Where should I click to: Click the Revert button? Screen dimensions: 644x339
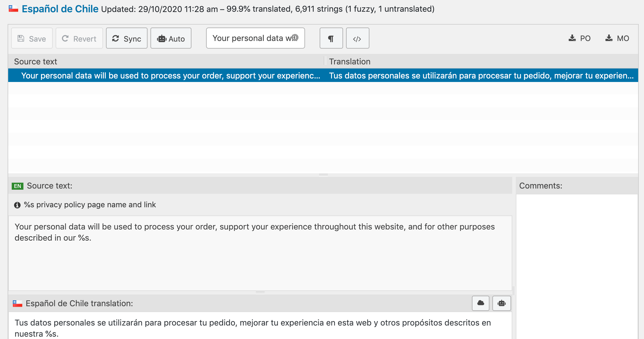coord(79,38)
